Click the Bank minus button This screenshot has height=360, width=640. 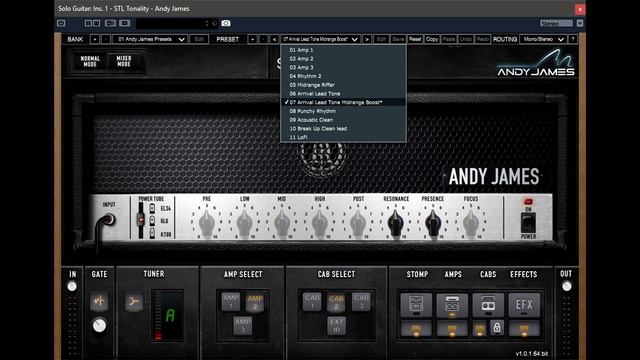105,39
